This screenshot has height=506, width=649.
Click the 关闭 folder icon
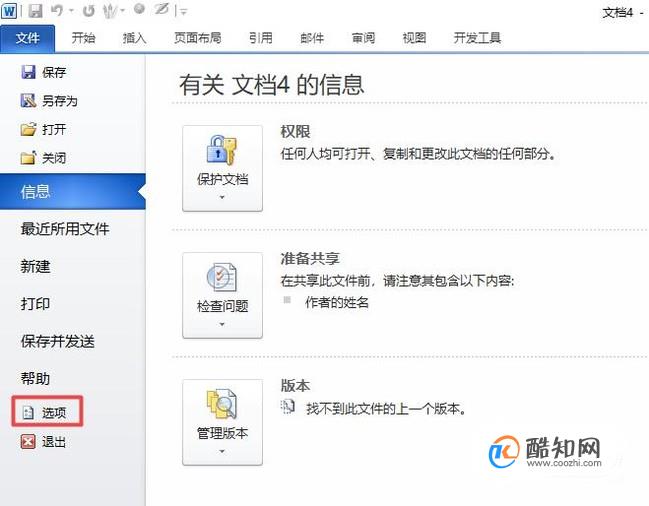pyautogui.click(x=28, y=158)
